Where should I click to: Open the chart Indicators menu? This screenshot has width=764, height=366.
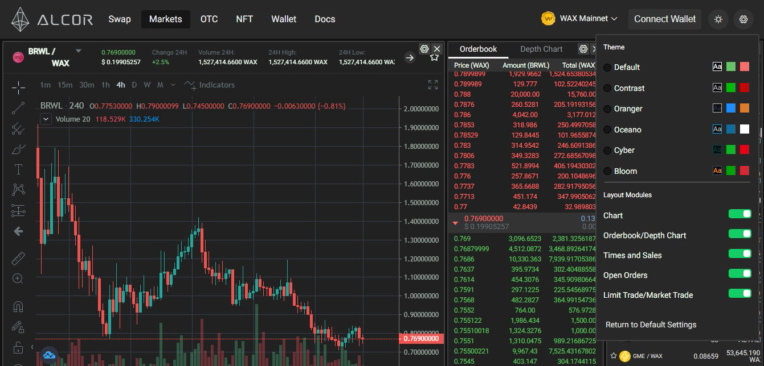click(209, 85)
